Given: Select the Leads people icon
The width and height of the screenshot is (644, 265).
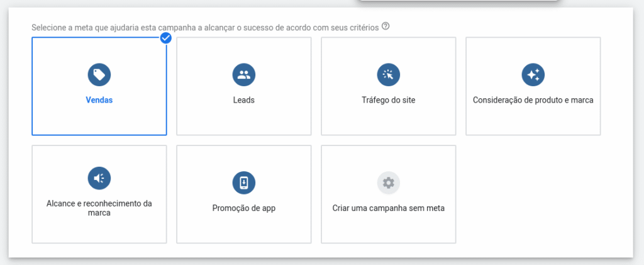Looking at the screenshot, I should [244, 75].
